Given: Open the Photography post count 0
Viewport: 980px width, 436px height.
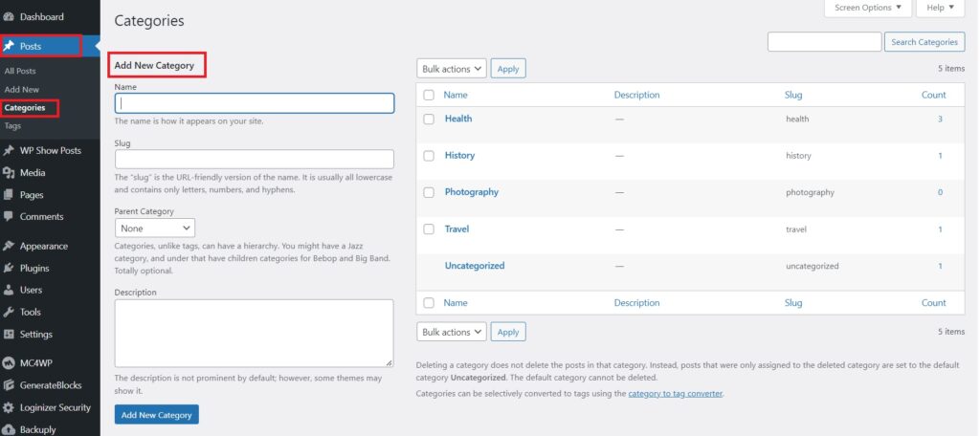Looking at the screenshot, I should pos(940,192).
